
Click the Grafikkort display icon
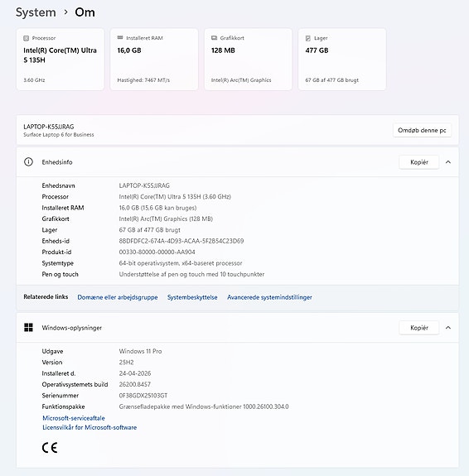click(214, 38)
